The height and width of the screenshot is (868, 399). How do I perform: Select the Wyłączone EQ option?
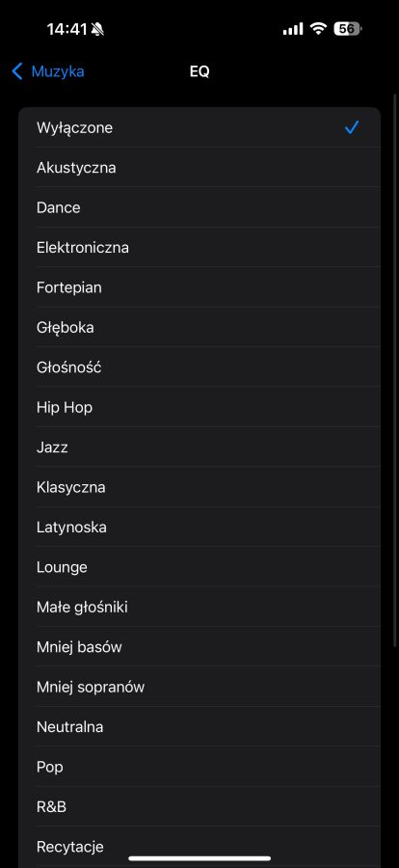click(x=199, y=128)
